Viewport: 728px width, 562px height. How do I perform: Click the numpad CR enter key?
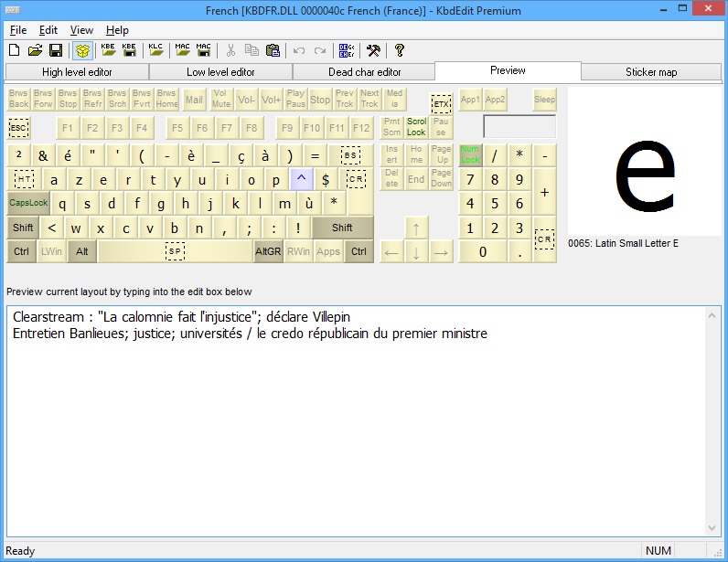coord(544,239)
